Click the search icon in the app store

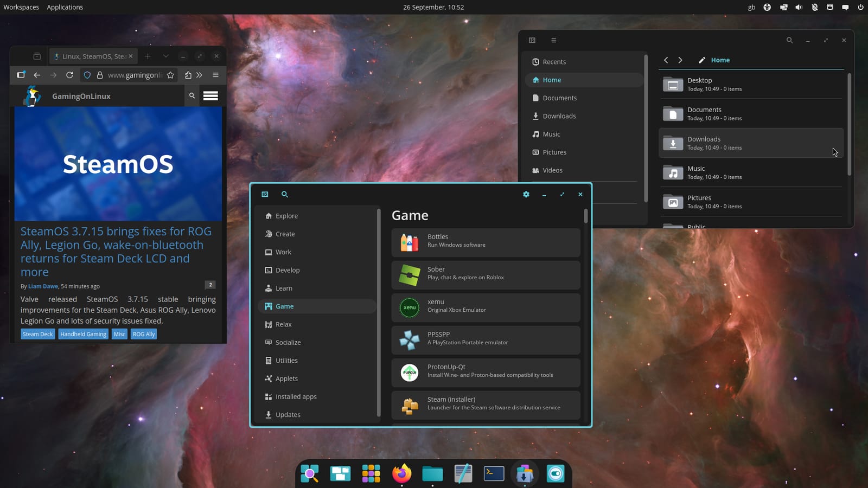pyautogui.click(x=285, y=194)
